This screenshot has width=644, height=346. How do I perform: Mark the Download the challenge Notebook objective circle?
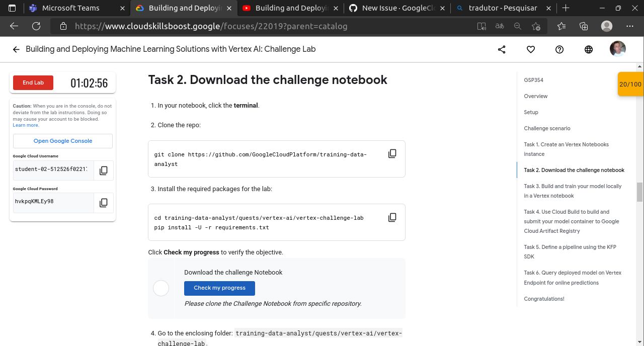161,288
